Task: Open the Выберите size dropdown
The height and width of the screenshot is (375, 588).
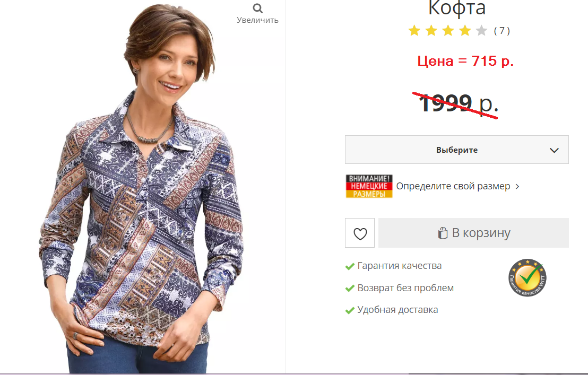Action: (x=457, y=150)
